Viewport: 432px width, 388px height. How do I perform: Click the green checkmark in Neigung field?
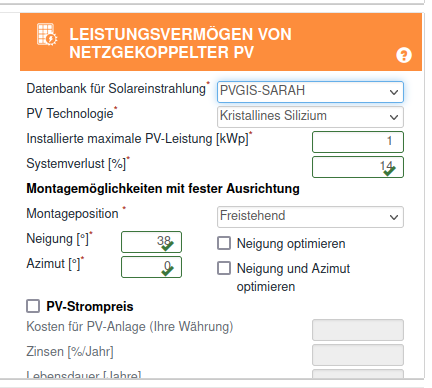pos(167,246)
